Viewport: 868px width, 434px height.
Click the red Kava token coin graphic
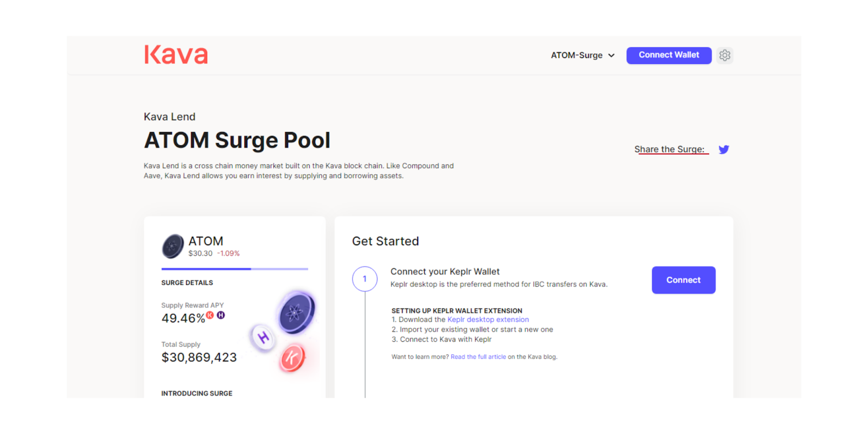coord(292,358)
